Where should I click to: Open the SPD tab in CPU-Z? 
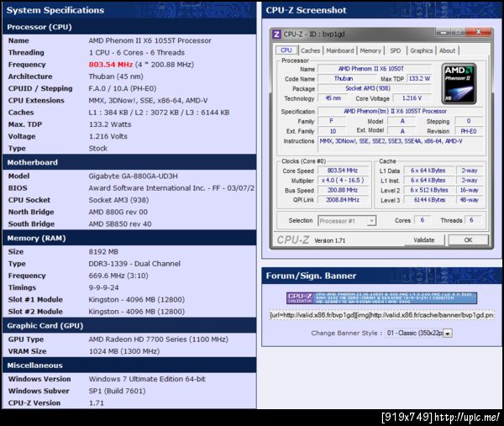click(x=395, y=50)
